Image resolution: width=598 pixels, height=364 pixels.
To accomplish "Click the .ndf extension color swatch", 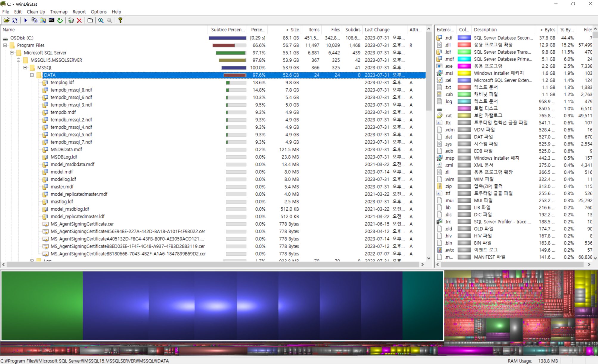I will pyautogui.click(x=464, y=38).
